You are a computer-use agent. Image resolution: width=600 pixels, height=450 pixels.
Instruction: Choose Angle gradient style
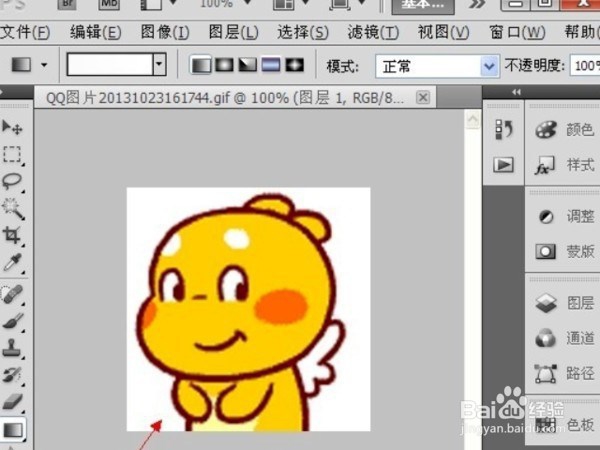tap(248, 65)
